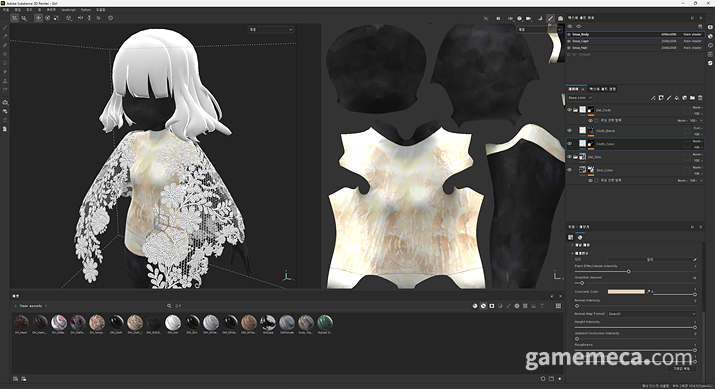
Task: Open the JavaScript menu
Action: click(x=68, y=10)
